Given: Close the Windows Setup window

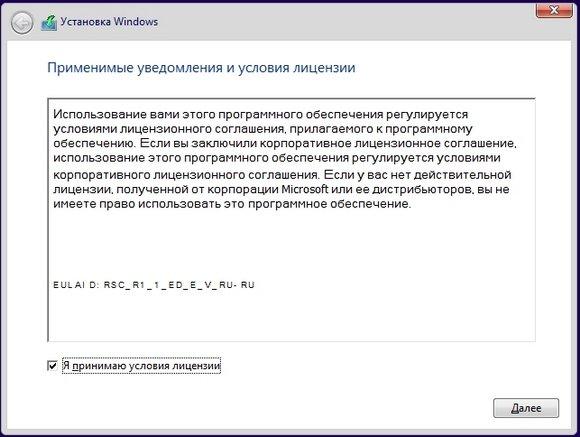Looking at the screenshot, I should click(x=554, y=10).
